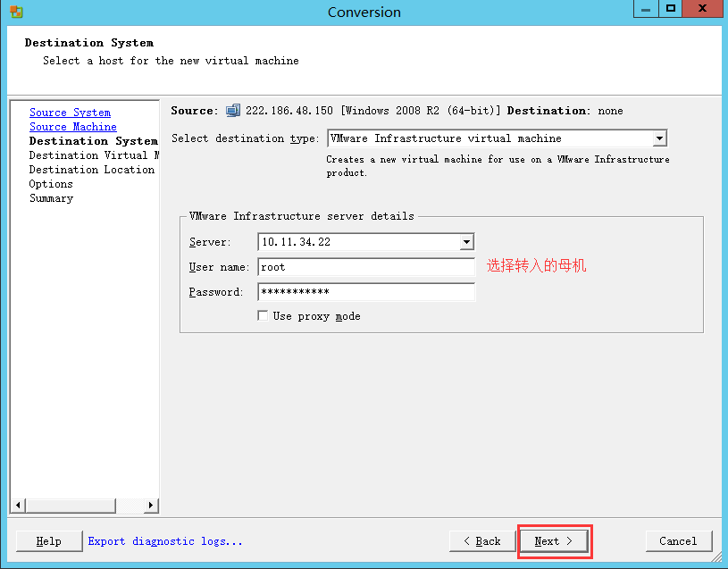Focus the User name field
This screenshot has width=728, height=569.
pyautogui.click(x=366, y=267)
